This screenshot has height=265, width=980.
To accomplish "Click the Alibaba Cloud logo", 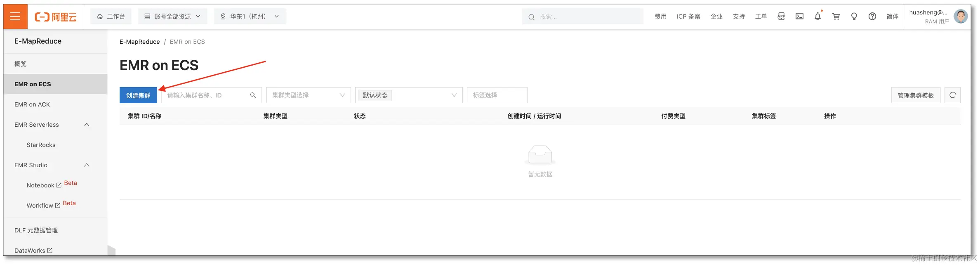I will (56, 17).
